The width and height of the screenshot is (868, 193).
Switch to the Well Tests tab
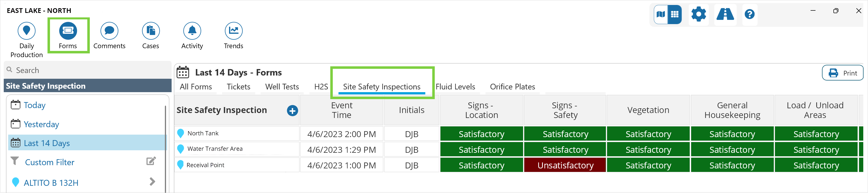(282, 87)
